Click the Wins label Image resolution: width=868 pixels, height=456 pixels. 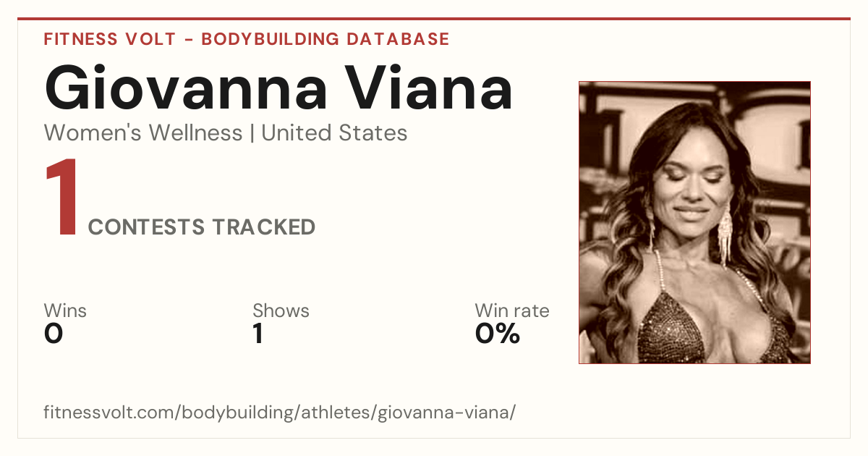65,311
